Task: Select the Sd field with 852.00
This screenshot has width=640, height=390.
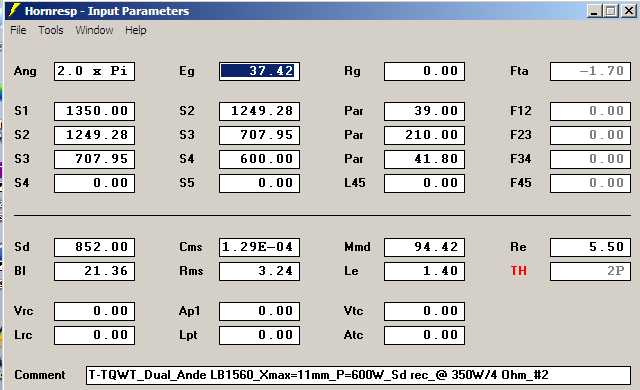Action: [94, 247]
